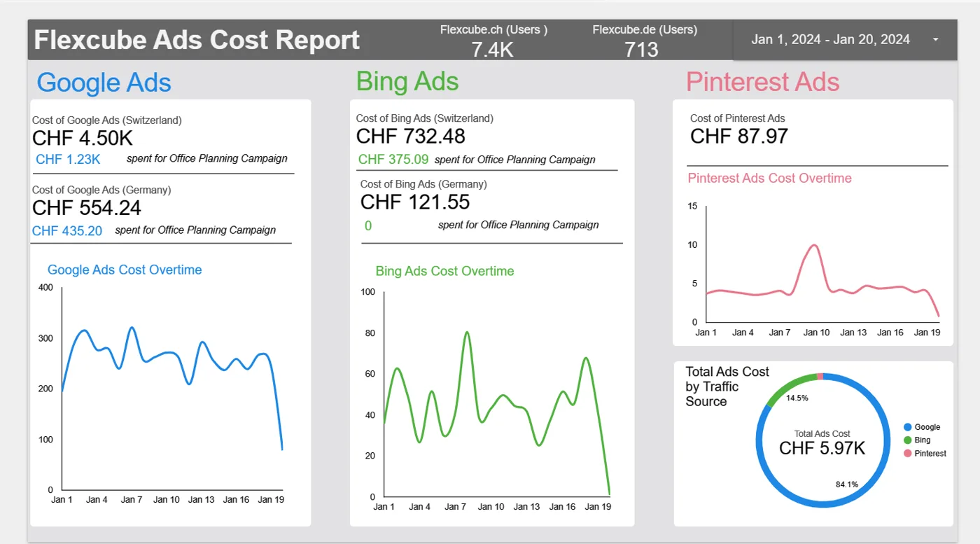Click the blue Google legend dot
Image resolution: width=980 pixels, height=544 pixels.
pos(908,427)
